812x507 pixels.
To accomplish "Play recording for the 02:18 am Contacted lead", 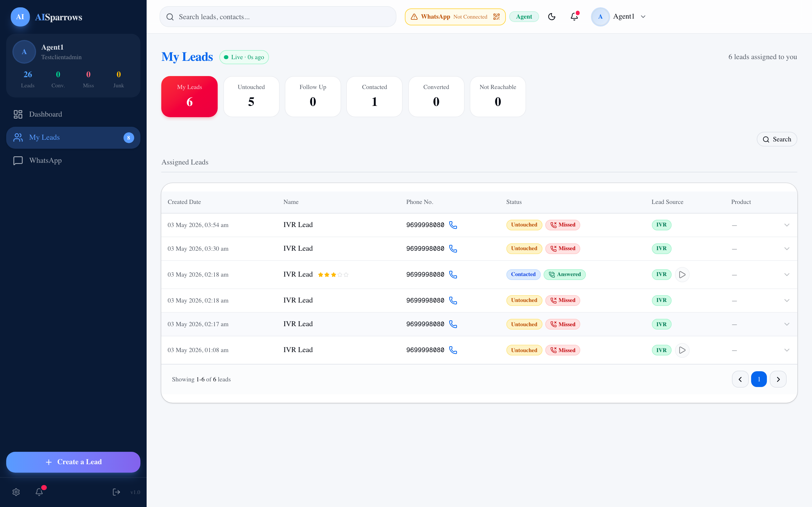I will point(682,274).
